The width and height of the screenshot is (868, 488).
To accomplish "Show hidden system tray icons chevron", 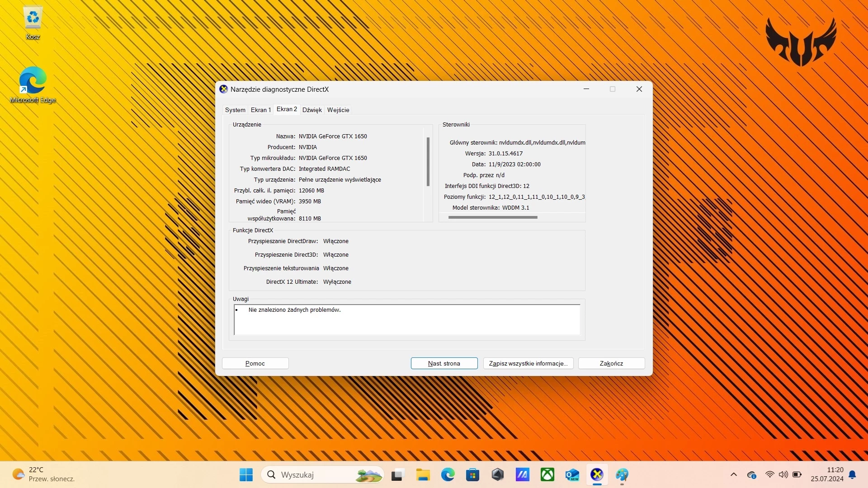I will point(733,474).
